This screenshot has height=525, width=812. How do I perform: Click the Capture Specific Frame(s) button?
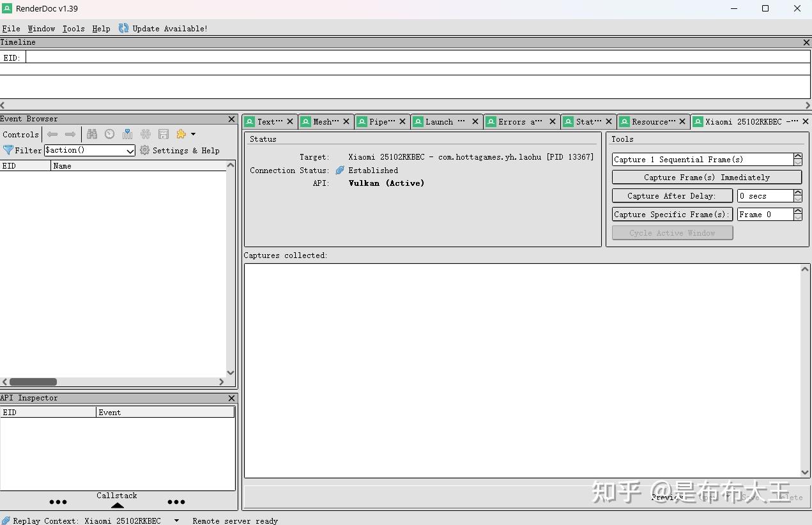672,214
